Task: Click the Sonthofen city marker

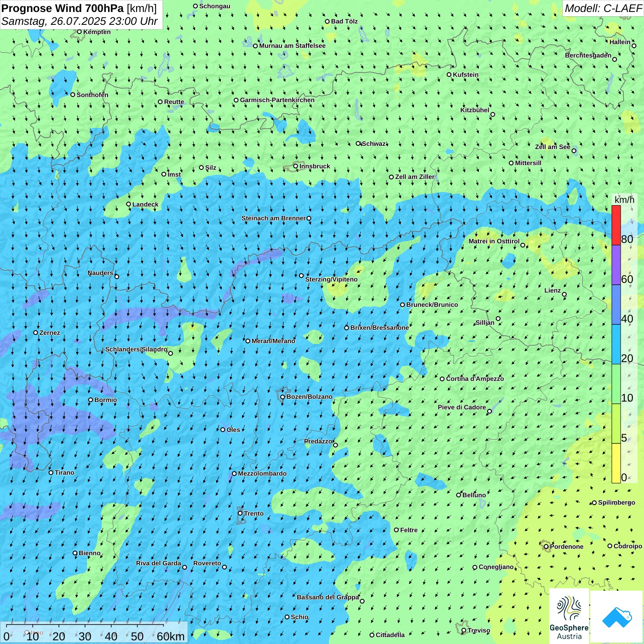Action: pyautogui.click(x=73, y=95)
